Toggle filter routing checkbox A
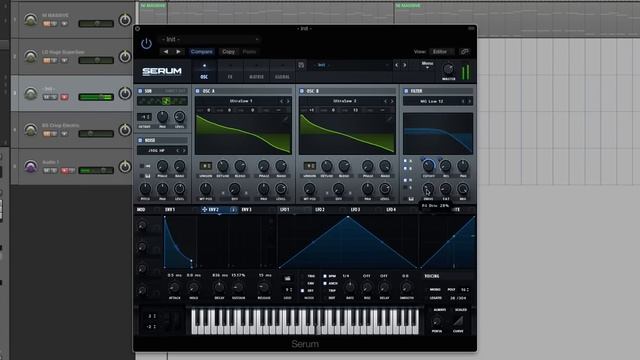Image resolution: width=640 pixels, height=360 pixels. click(405, 161)
